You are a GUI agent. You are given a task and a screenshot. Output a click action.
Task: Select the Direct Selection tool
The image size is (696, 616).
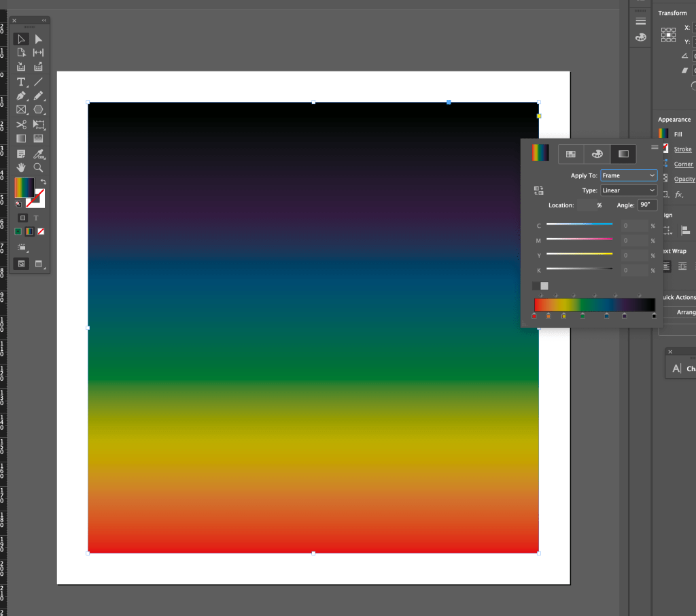click(39, 39)
